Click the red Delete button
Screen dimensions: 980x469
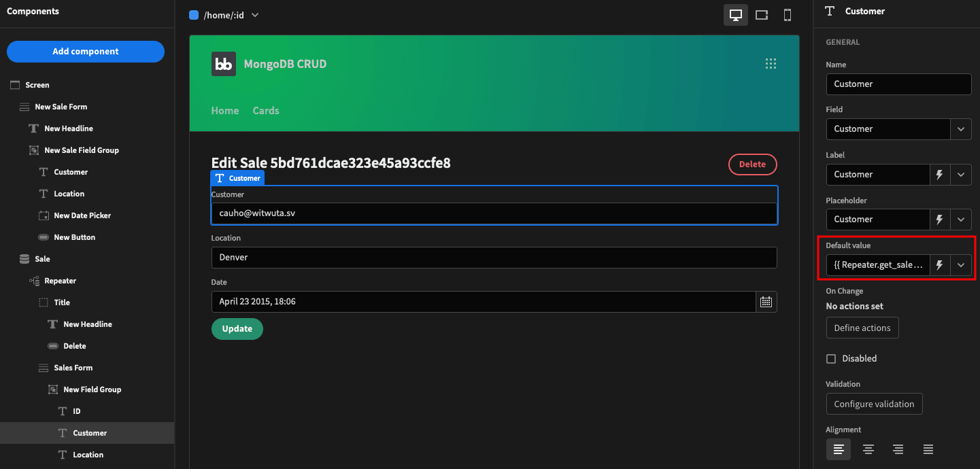(x=752, y=164)
